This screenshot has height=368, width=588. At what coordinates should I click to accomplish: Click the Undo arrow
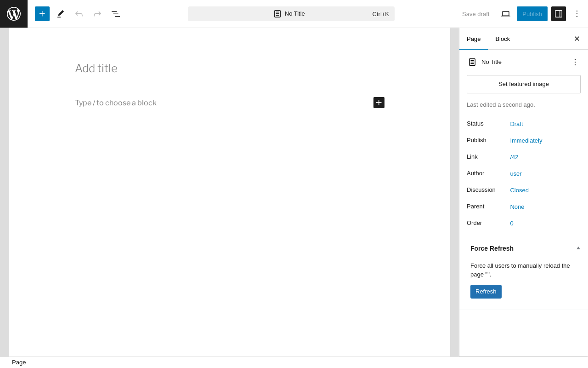point(79,14)
